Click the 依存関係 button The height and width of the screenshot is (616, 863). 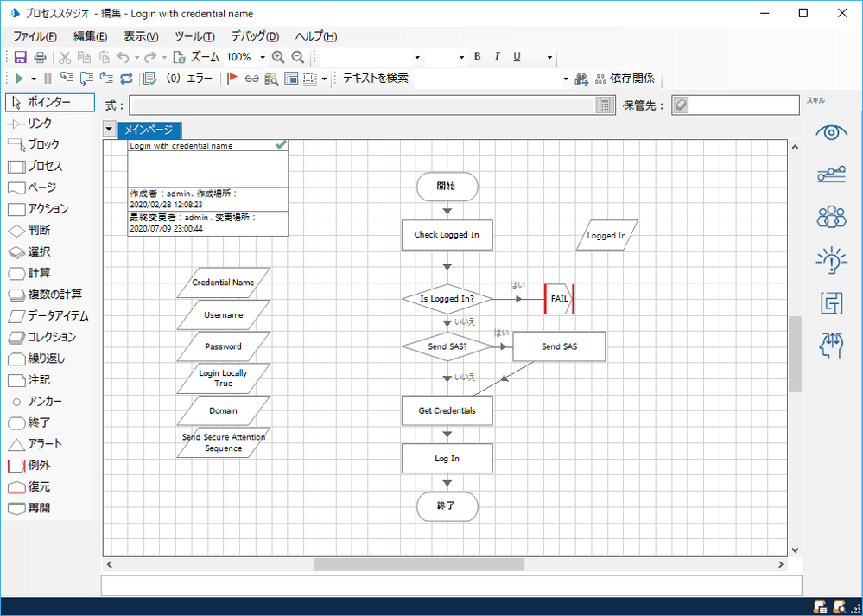pyautogui.click(x=625, y=79)
